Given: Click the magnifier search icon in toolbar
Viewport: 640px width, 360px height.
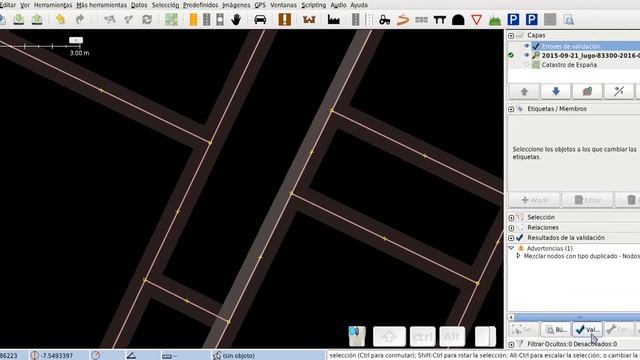Looking at the screenshot, I should [x=569, y=20].
